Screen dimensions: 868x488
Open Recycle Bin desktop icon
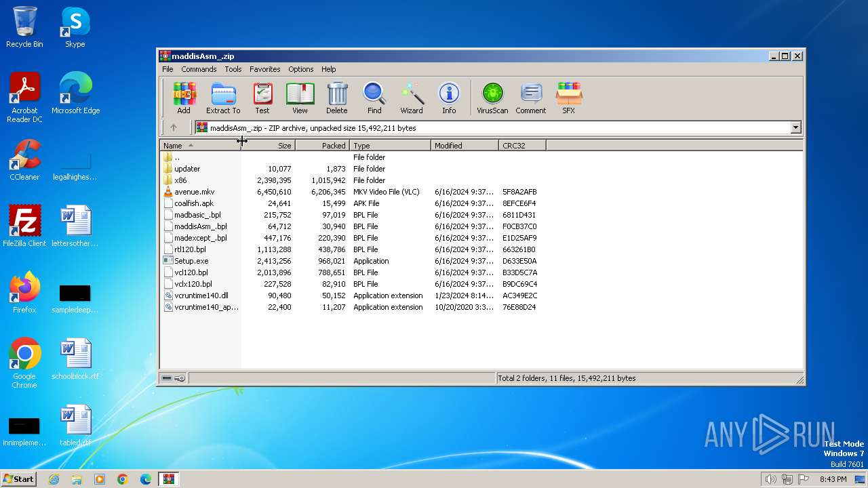[x=24, y=27]
